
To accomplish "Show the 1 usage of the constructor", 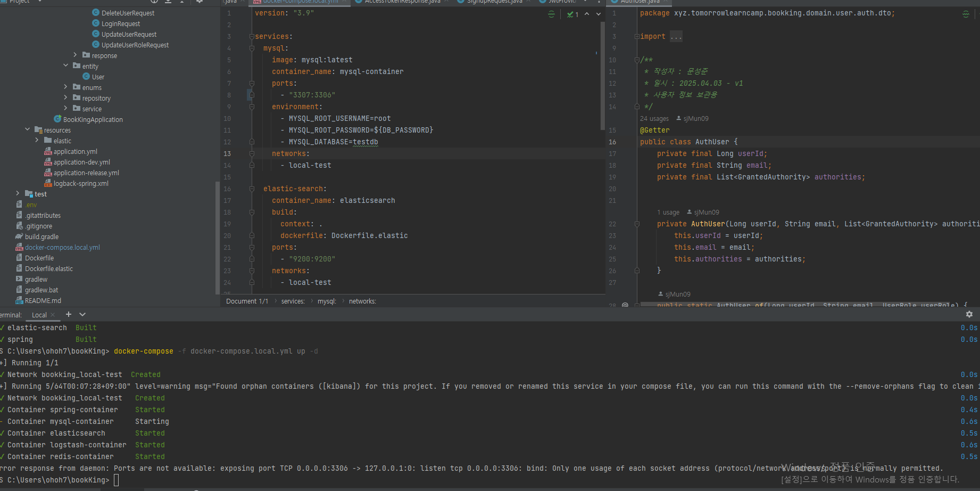I will [x=668, y=212].
